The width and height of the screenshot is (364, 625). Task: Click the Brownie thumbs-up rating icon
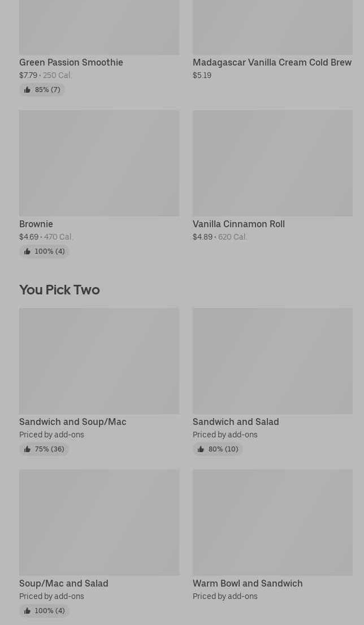point(27,251)
